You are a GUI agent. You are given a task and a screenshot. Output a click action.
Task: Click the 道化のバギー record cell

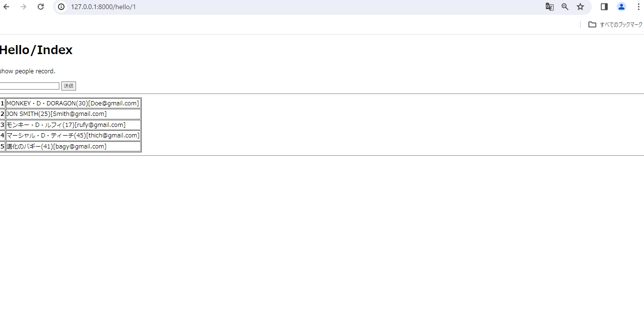pos(56,147)
